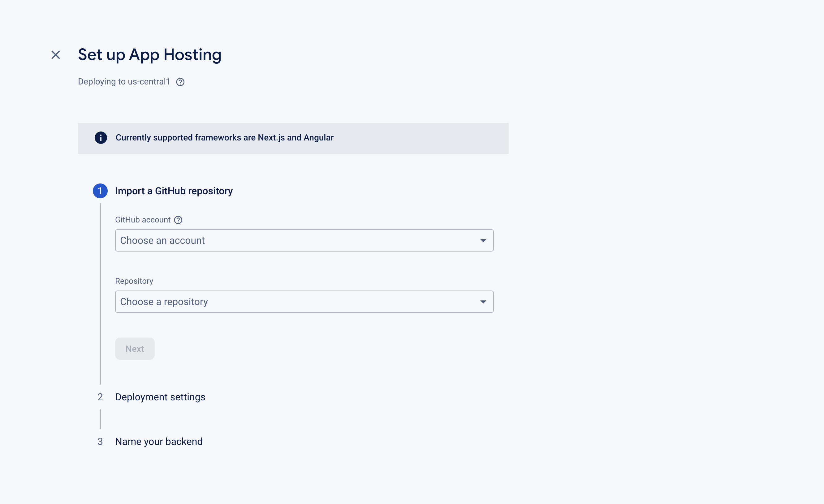Viewport: 824px width, 504px height.
Task: Click the repository dropdown chevron
Action: click(483, 301)
